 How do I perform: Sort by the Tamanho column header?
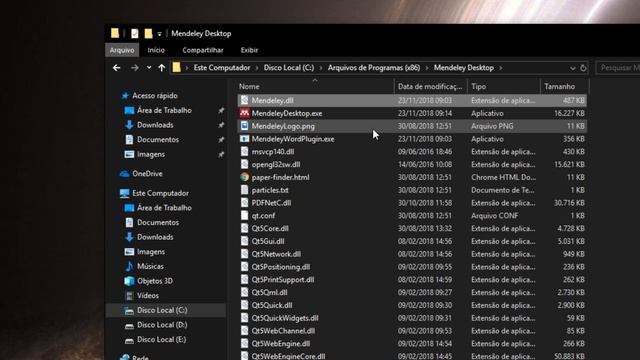[564, 87]
